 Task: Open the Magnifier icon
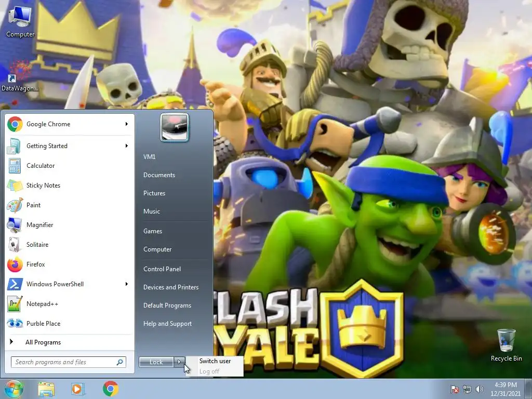15,224
